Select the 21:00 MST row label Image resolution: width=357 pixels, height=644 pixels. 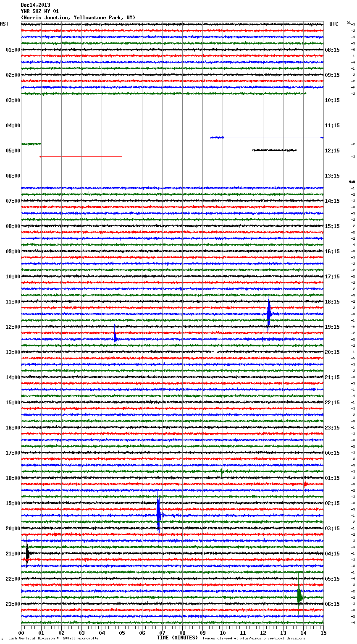click(13, 554)
